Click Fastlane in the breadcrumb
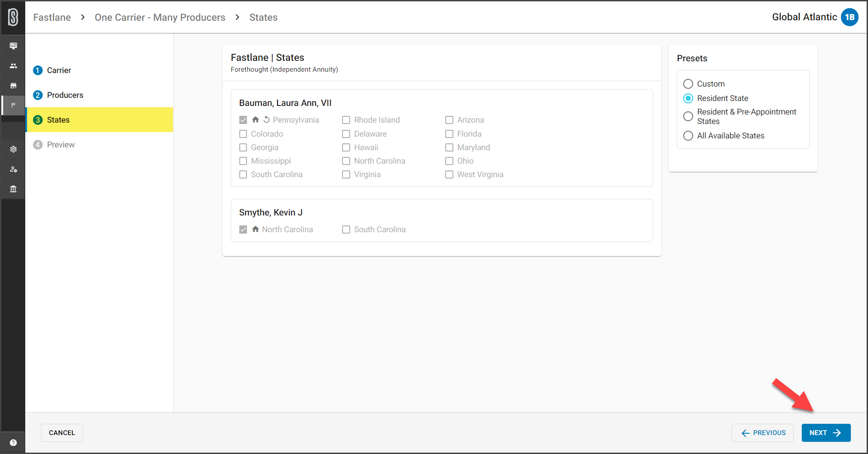Screen dimensions: 868x454 coord(52,17)
